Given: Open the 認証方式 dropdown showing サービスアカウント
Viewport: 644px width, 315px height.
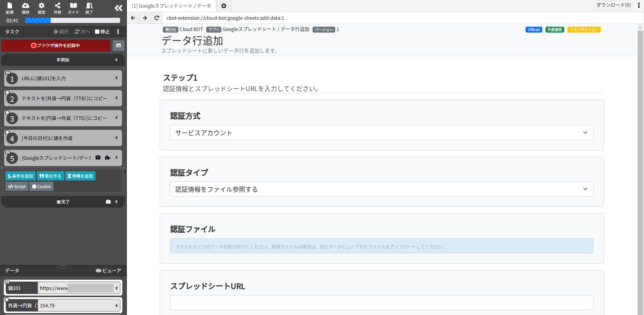Looking at the screenshot, I should [x=381, y=133].
